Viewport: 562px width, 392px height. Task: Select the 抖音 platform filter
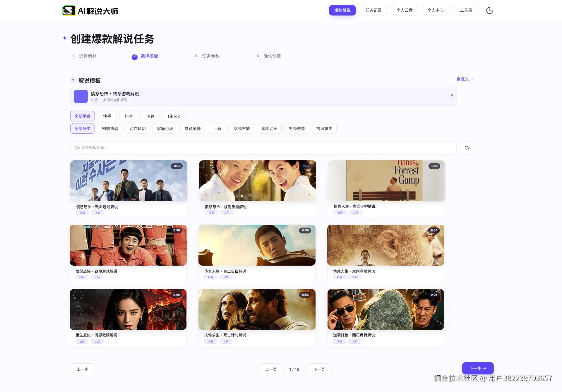click(x=128, y=116)
